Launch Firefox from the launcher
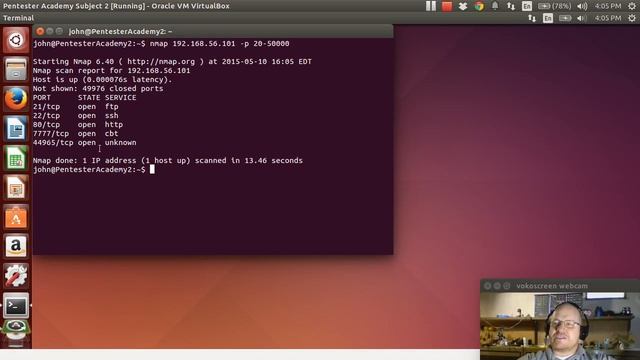The width and height of the screenshot is (640, 360). point(16,99)
